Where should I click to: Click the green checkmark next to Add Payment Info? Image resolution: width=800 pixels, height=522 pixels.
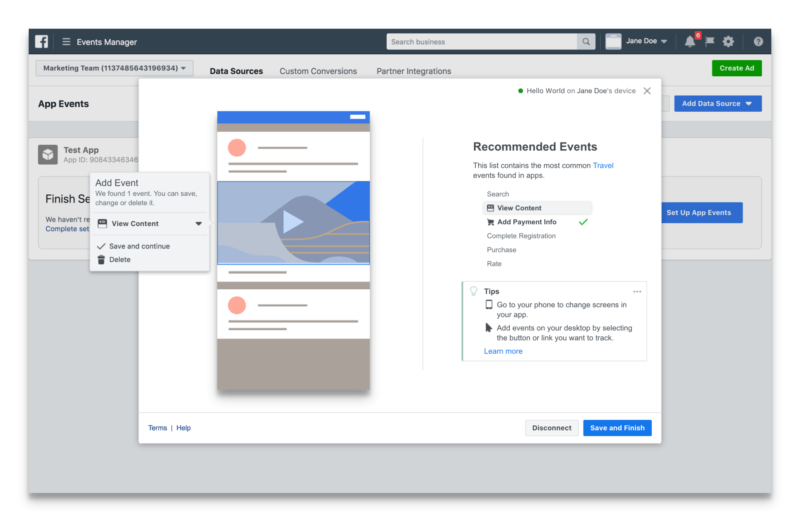click(x=583, y=222)
